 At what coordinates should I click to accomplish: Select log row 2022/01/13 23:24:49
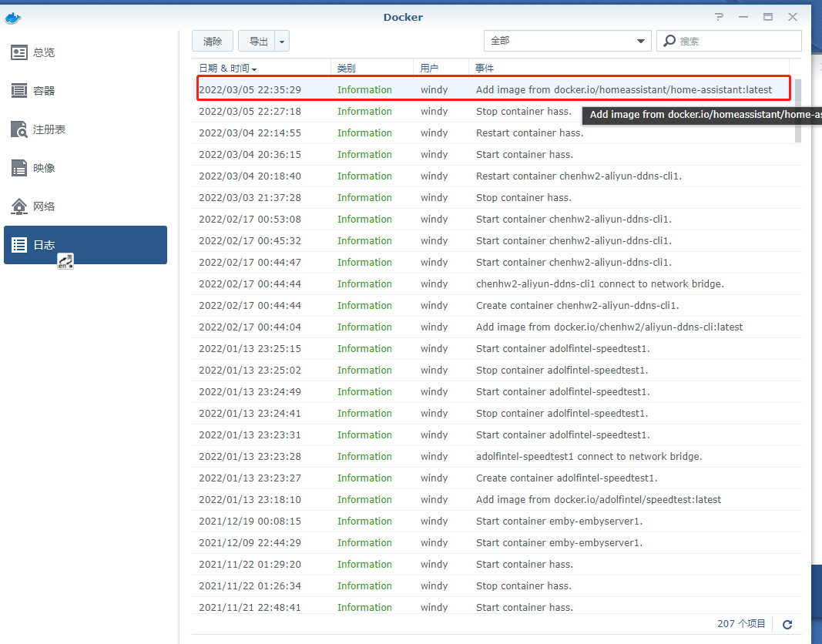[x=496, y=391]
